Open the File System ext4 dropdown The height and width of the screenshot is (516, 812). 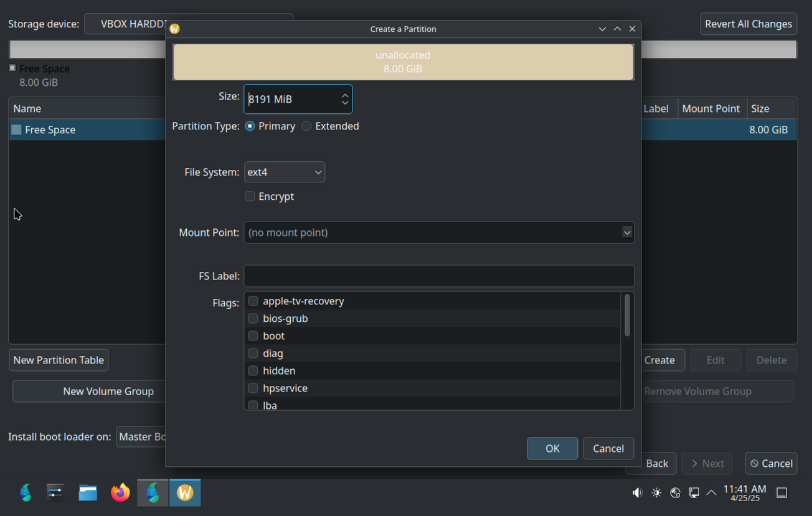(285, 172)
